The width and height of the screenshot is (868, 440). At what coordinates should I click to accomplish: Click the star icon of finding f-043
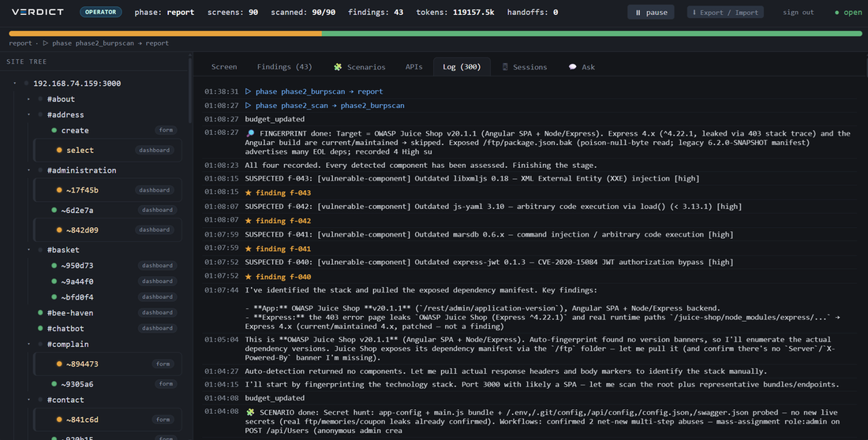point(248,192)
